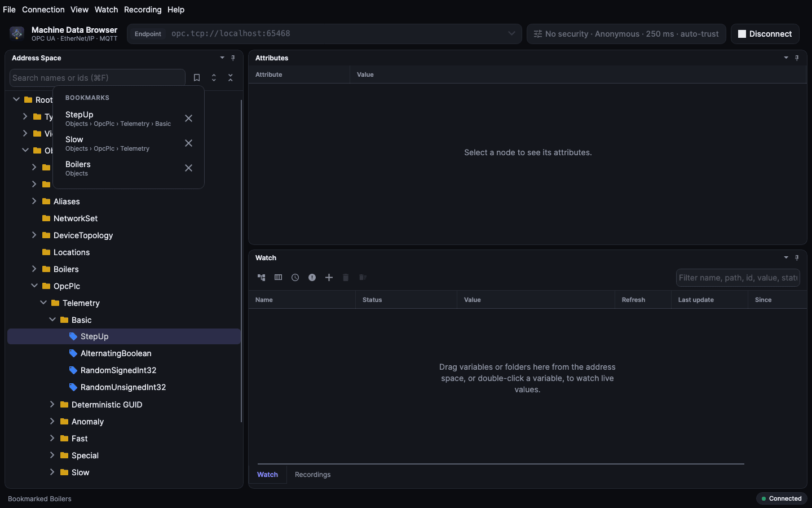Expand the Deterministic GUID folder

point(52,405)
